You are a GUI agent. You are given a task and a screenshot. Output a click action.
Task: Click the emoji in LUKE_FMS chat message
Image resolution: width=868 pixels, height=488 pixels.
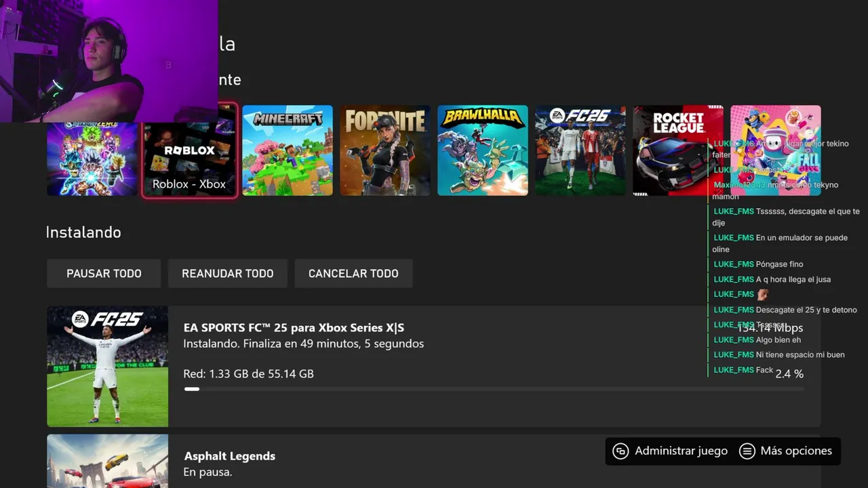click(x=762, y=294)
